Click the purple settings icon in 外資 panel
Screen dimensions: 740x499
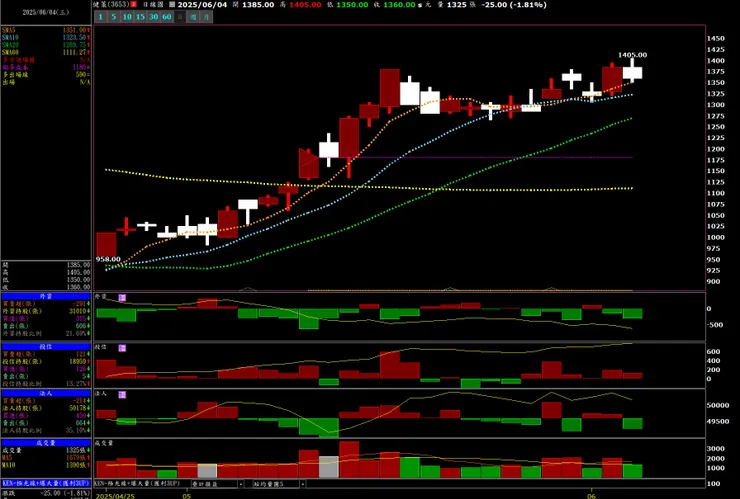[x=122, y=298]
